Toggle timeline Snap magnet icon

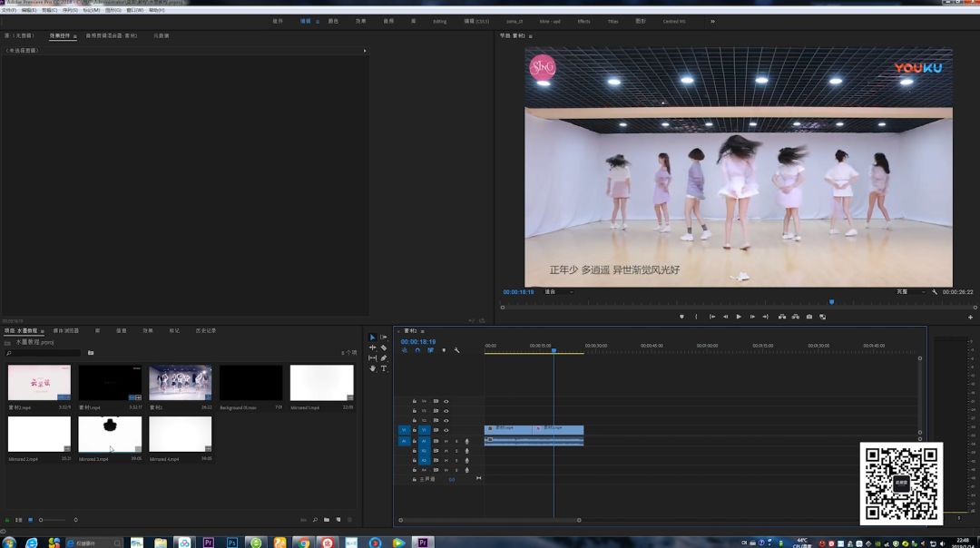417,350
